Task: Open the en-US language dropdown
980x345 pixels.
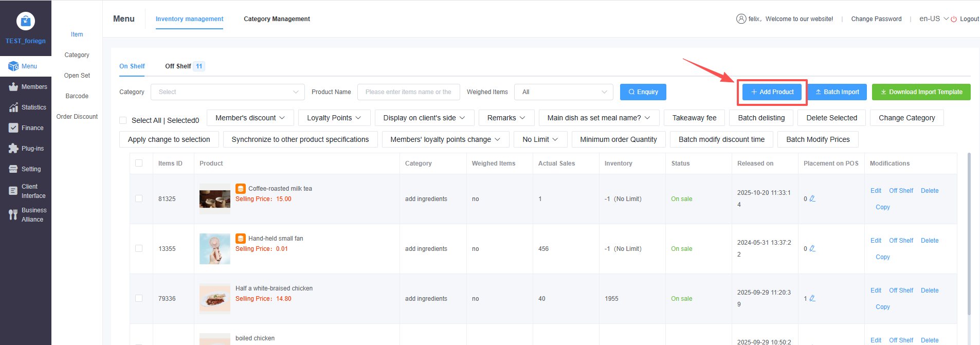Action: (934, 19)
